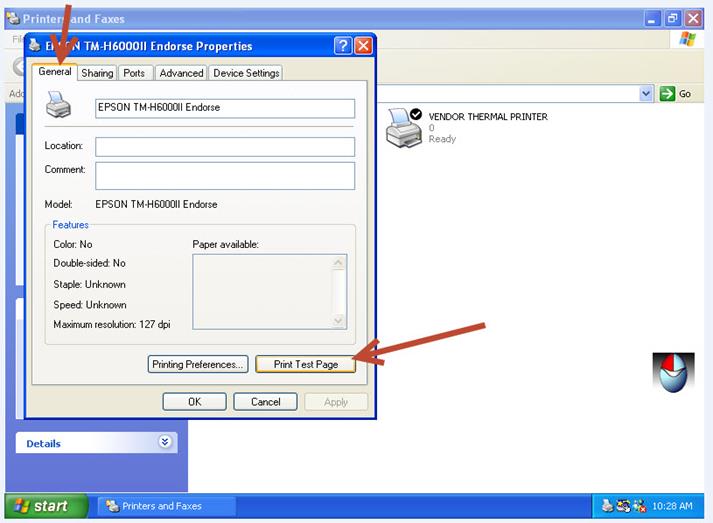Click into the Location field

[225, 147]
